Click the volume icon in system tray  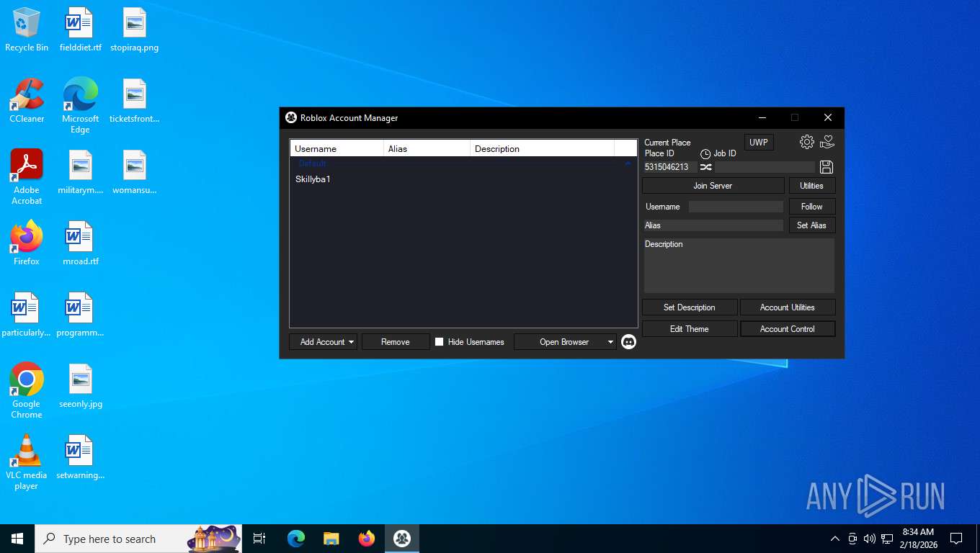tap(870, 539)
